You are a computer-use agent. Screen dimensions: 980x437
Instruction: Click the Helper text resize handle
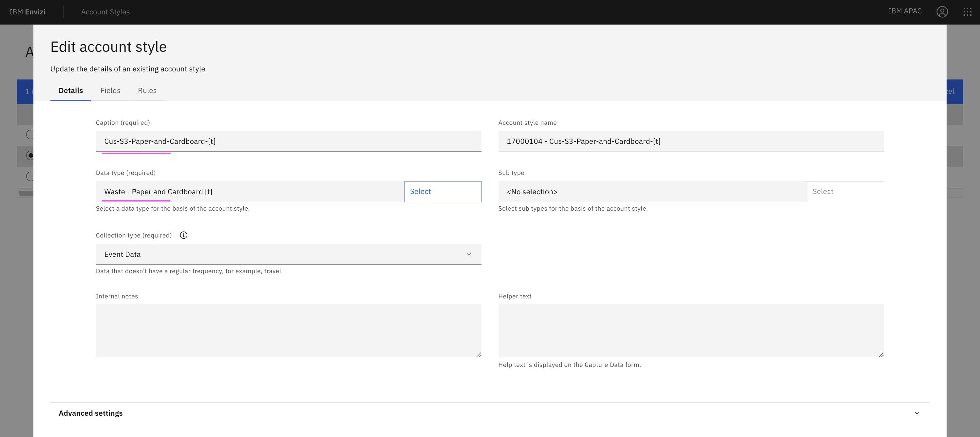[881, 355]
